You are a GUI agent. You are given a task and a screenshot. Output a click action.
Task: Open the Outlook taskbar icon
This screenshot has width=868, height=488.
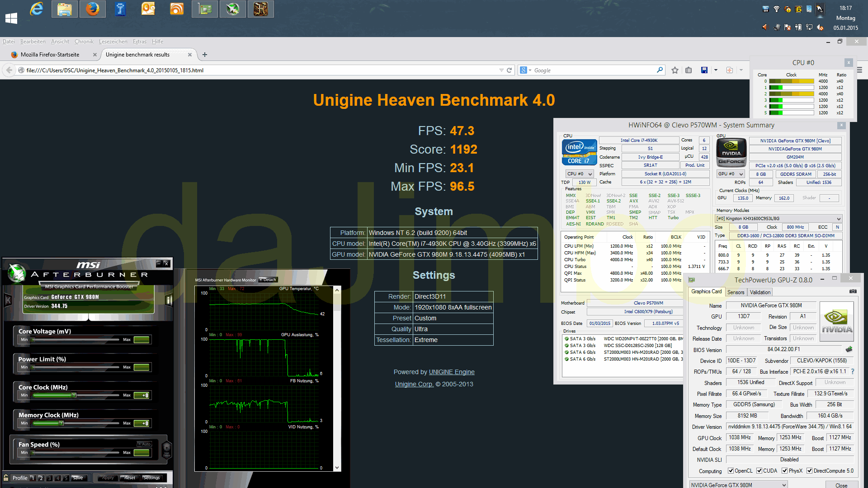click(148, 9)
